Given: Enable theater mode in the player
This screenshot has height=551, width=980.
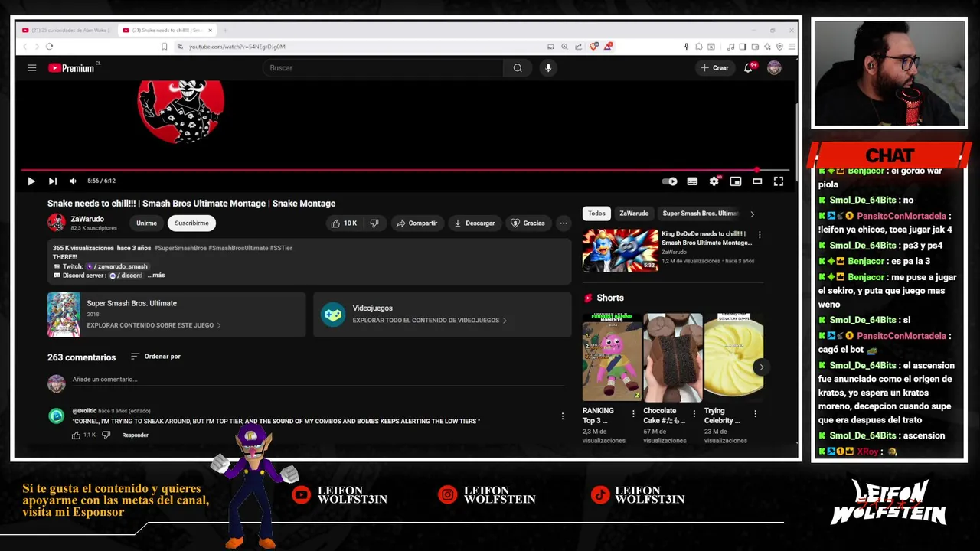Looking at the screenshot, I should coord(756,181).
